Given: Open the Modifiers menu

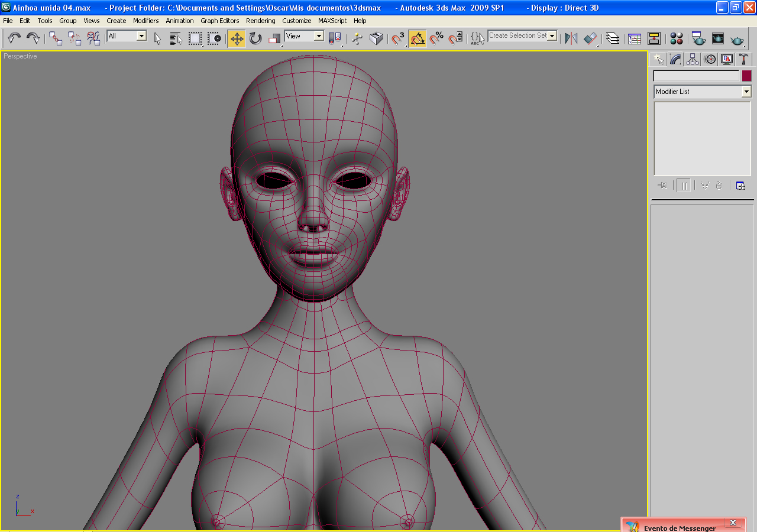Looking at the screenshot, I should 146,21.
